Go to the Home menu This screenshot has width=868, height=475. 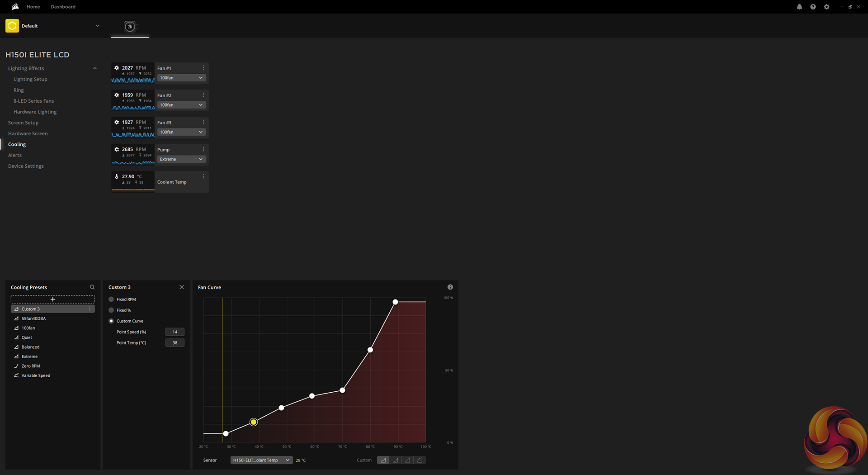pyautogui.click(x=33, y=7)
